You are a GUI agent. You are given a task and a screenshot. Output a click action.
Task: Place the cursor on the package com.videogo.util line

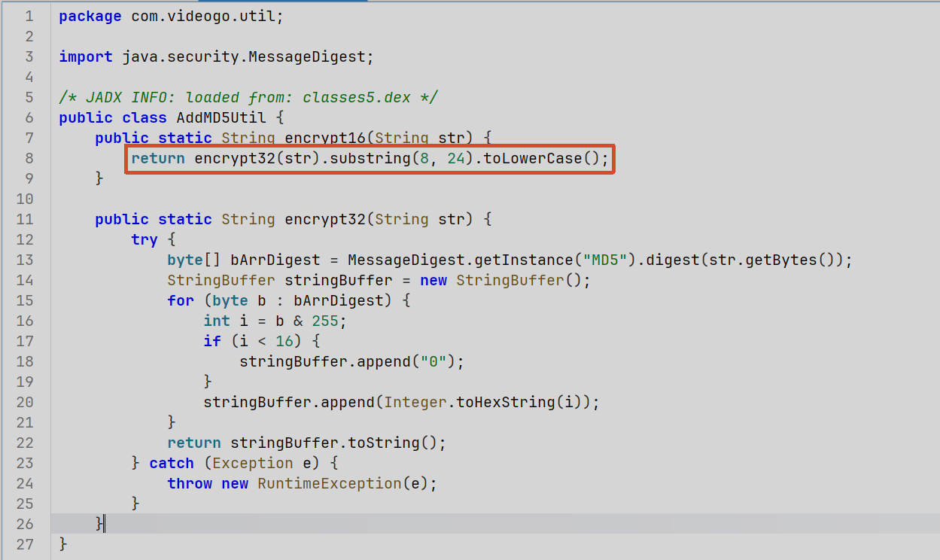point(171,16)
